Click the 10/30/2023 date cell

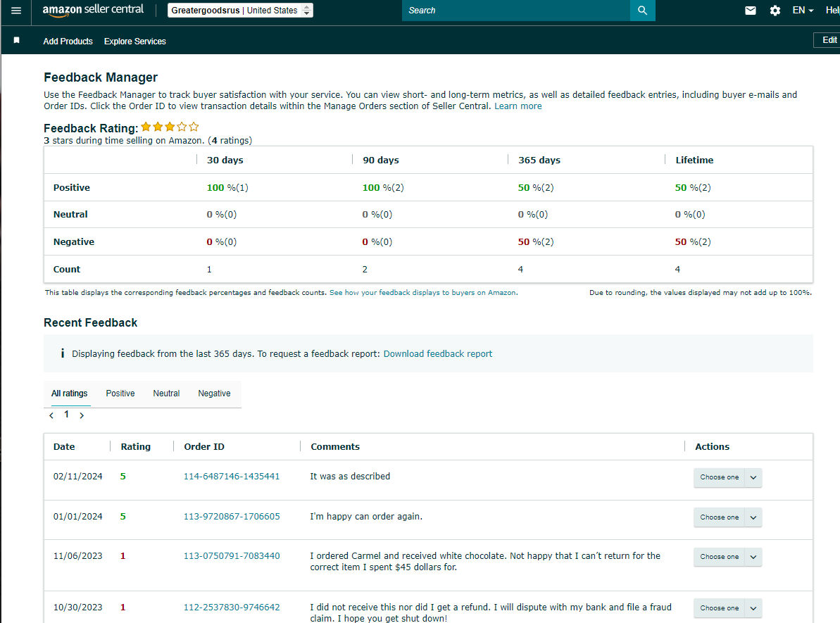(x=77, y=608)
